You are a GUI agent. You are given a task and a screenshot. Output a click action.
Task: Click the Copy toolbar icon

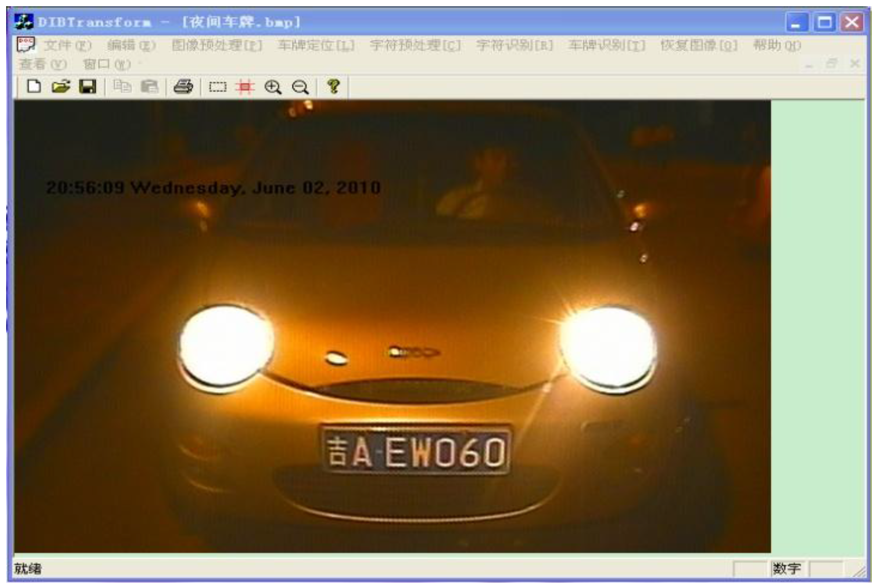122,86
